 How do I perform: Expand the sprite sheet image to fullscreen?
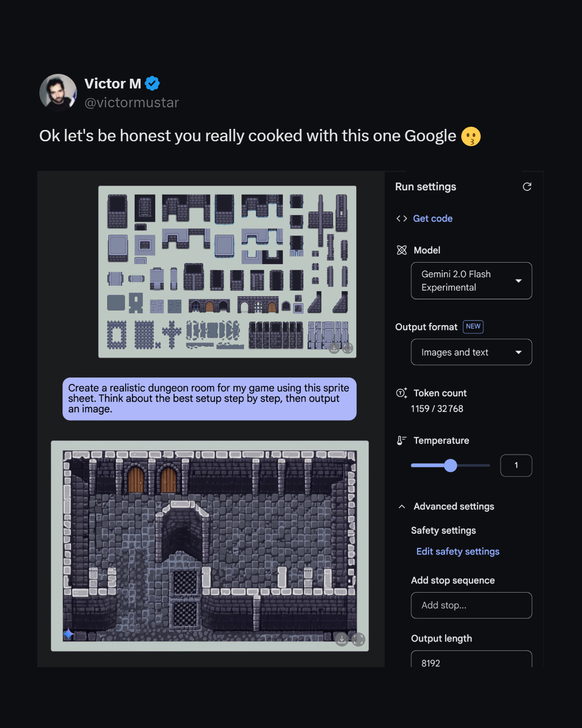(348, 348)
